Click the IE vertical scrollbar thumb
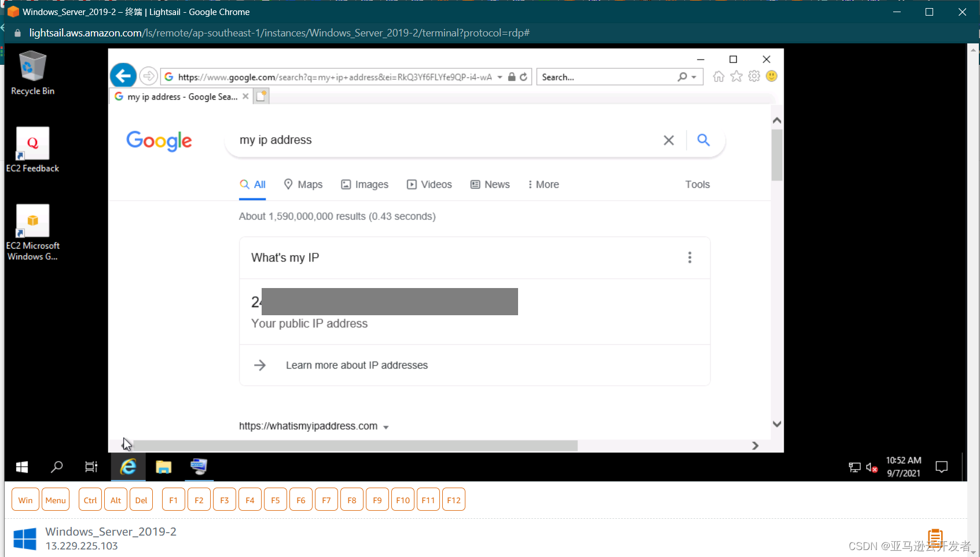The height and width of the screenshot is (557, 980). pos(777,155)
